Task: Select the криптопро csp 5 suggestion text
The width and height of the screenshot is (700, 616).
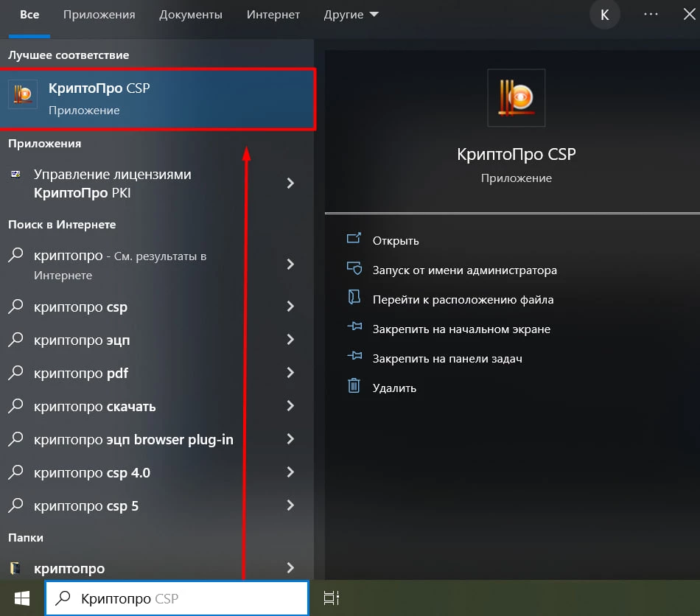Action: 86,506
